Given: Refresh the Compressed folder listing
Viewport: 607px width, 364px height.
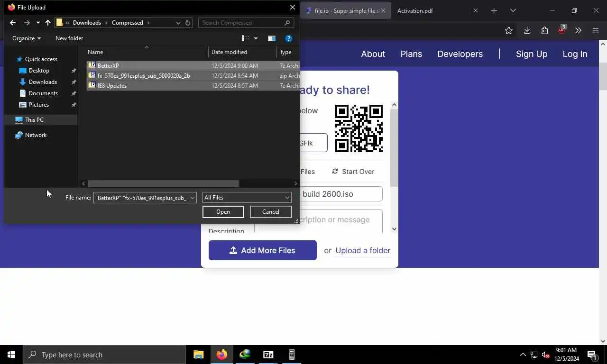Looking at the screenshot, I should point(188,23).
